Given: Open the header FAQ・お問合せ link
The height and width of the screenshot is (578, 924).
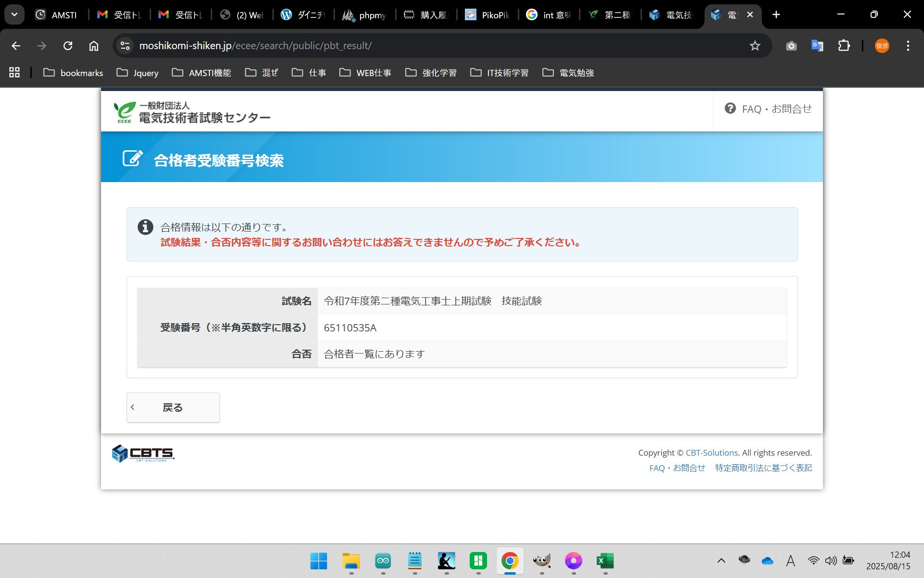Looking at the screenshot, I should tap(768, 109).
